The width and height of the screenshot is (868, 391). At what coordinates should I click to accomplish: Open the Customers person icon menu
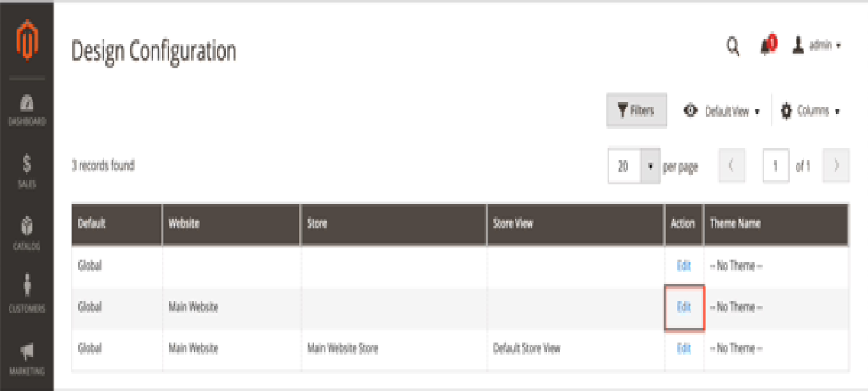click(26, 295)
